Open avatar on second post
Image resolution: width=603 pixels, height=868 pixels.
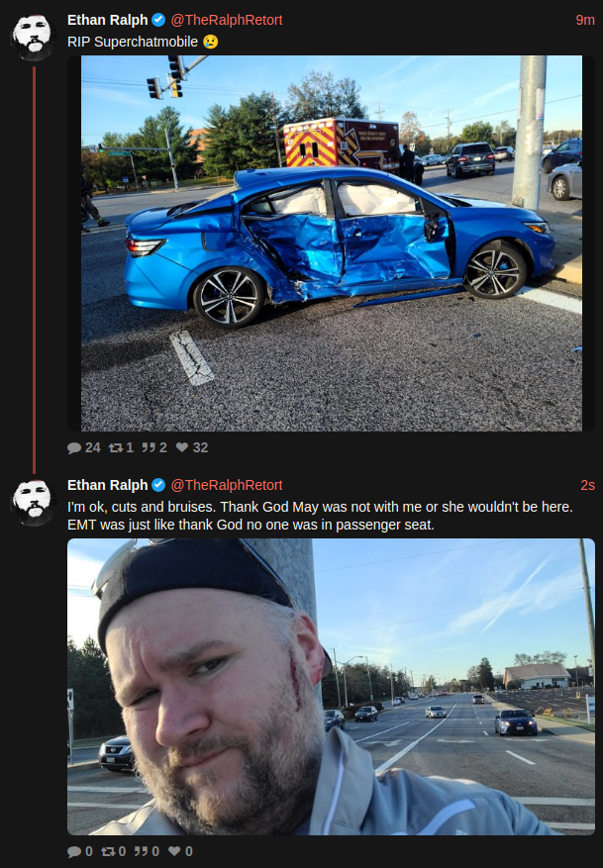click(x=34, y=502)
